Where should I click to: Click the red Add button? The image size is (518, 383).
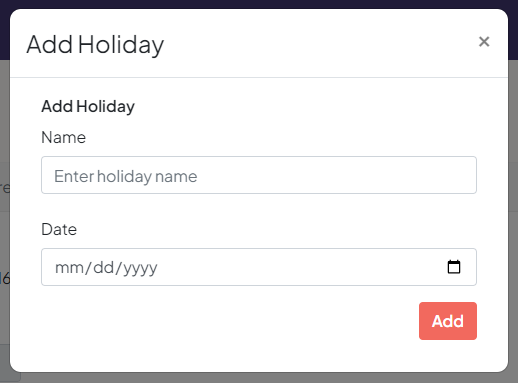tap(448, 321)
